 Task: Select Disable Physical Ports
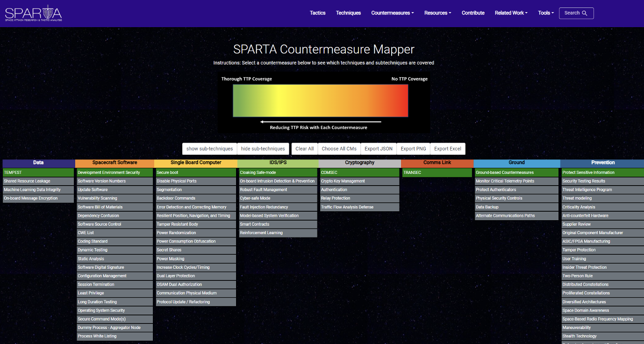coord(196,181)
